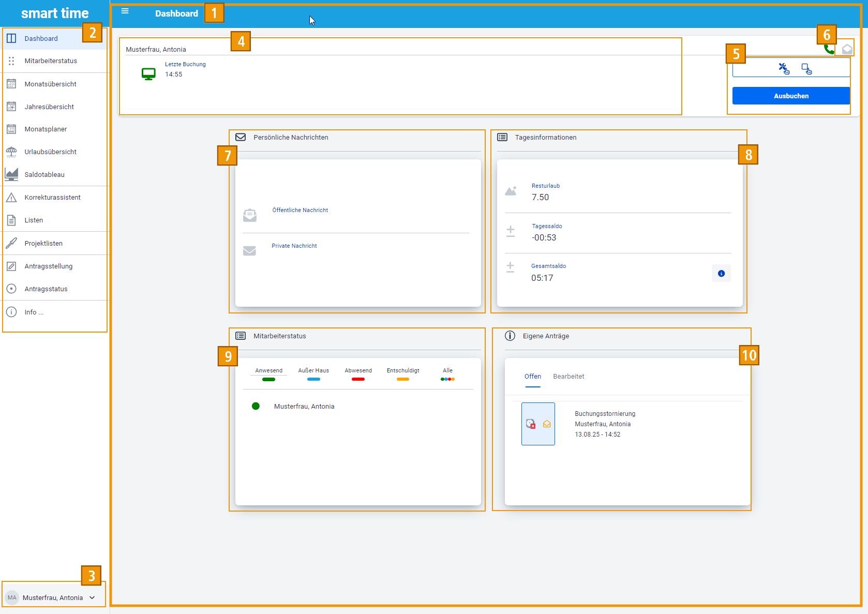This screenshot has height=614, width=868.
Task: Select the Offen tab
Action: (x=532, y=377)
